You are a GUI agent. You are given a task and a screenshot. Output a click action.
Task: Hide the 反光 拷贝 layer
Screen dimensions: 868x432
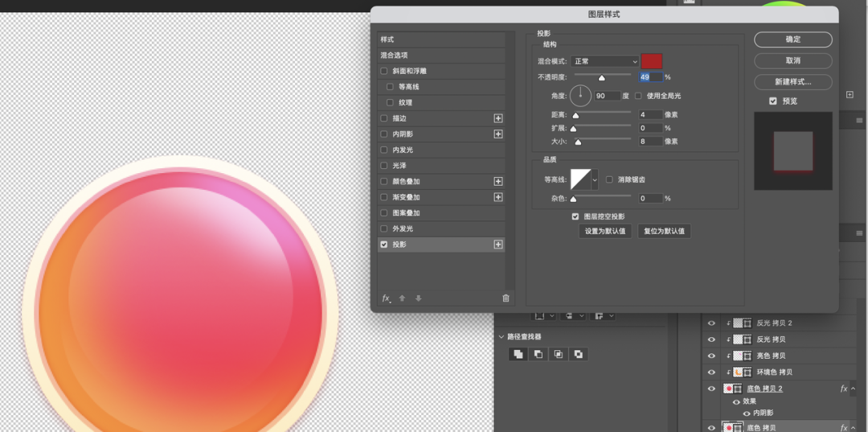click(x=711, y=339)
